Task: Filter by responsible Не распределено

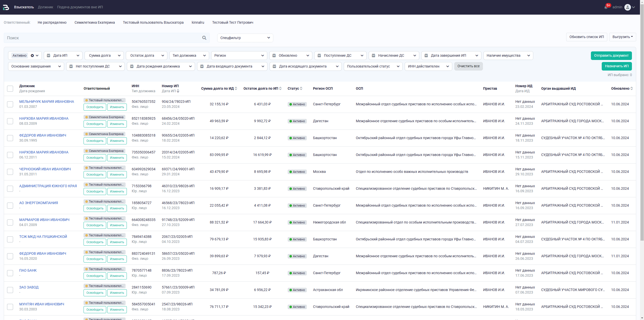Action: [52, 22]
